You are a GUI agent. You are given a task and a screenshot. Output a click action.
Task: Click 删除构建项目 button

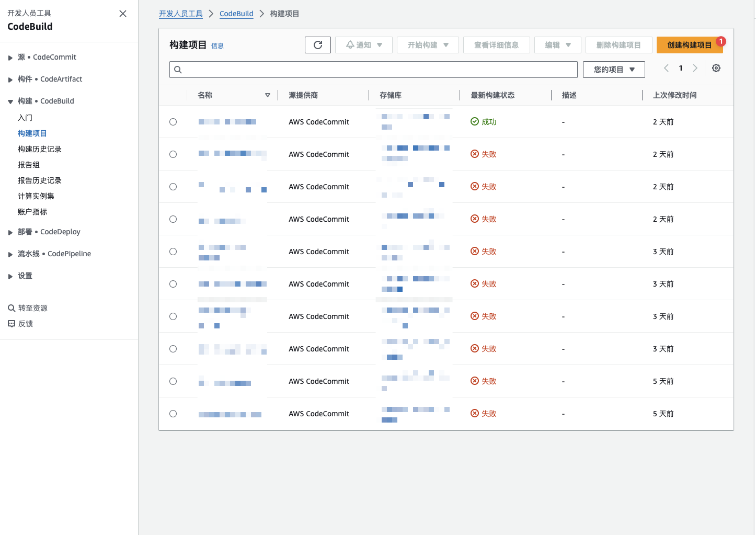click(x=619, y=45)
